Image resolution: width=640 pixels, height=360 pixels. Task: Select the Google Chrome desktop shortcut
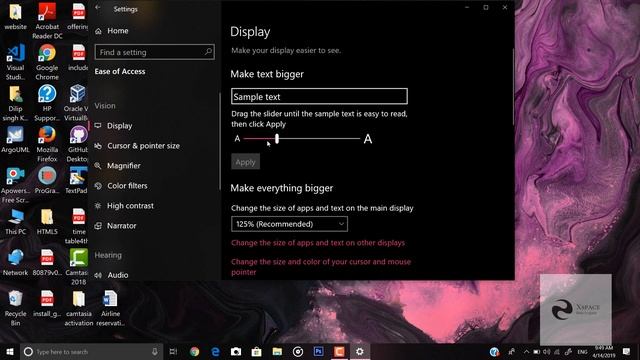tap(47, 62)
